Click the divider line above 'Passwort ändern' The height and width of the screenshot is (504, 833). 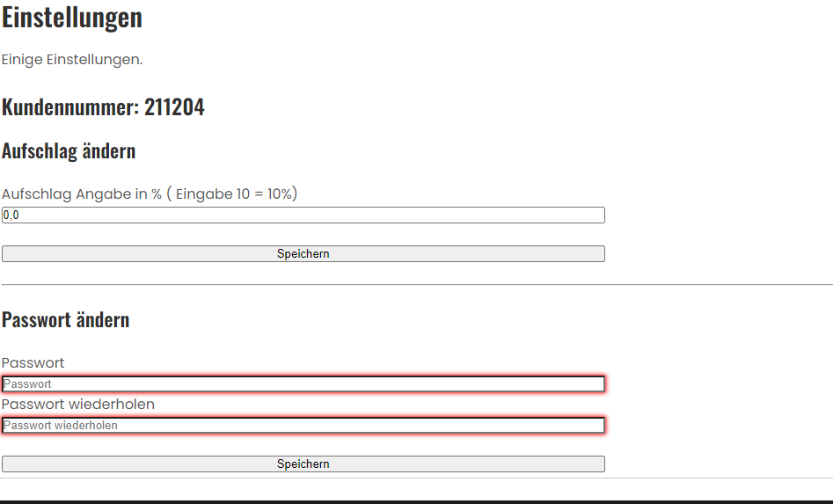pyautogui.click(x=416, y=285)
